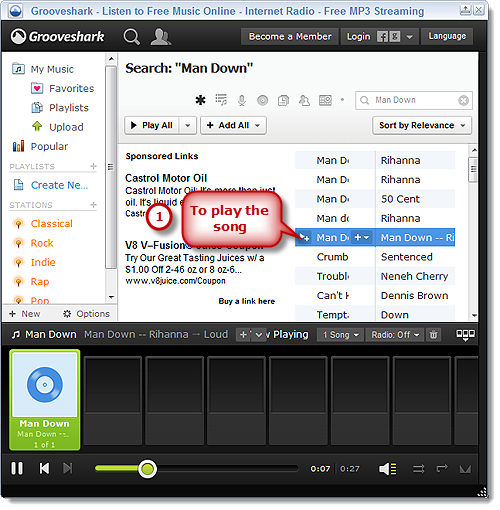Filter the results by events icon
The width and height of the screenshot is (500, 510).
[x=325, y=100]
